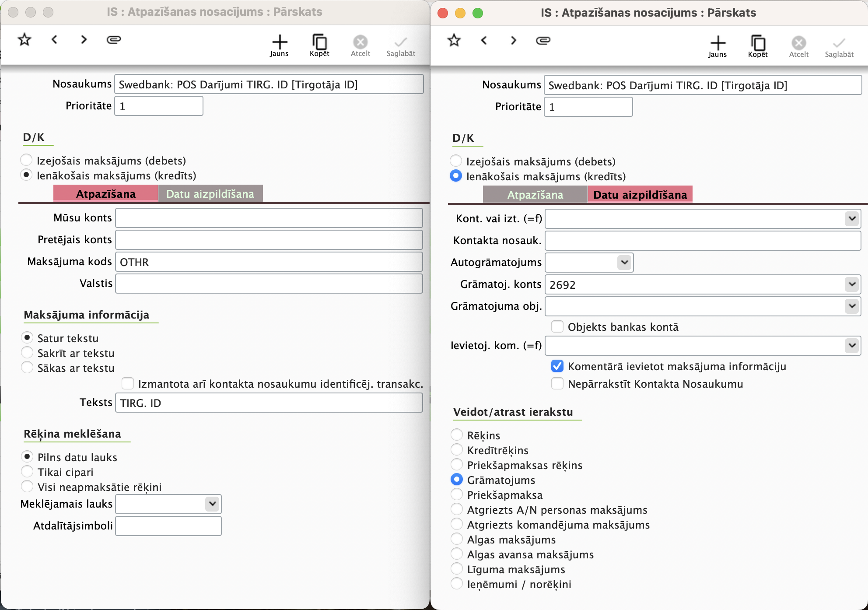Click Atcelt cancel icon in right window
This screenshot has height=610, width=868.
[x=799, y=43]
